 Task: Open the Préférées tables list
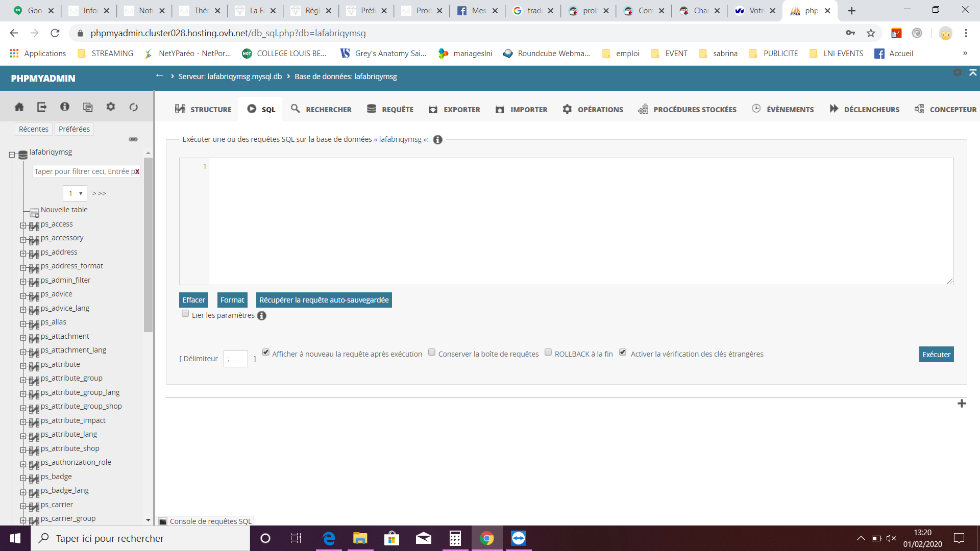click(x=74, y=129)
